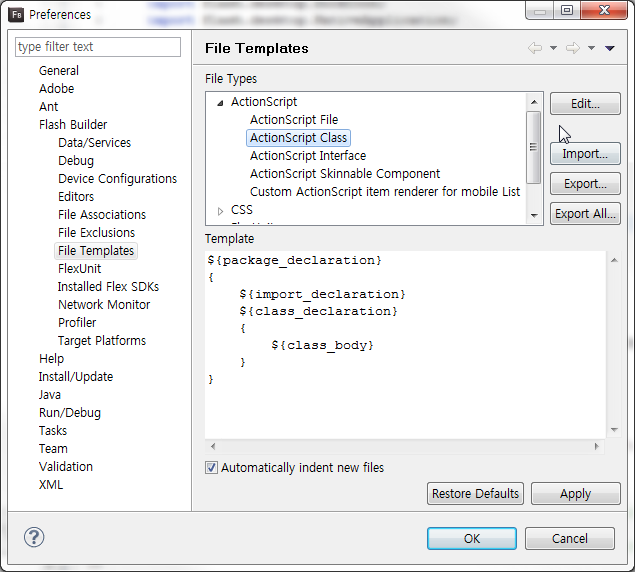Open the view menu triangle in header

pos(610,48)
